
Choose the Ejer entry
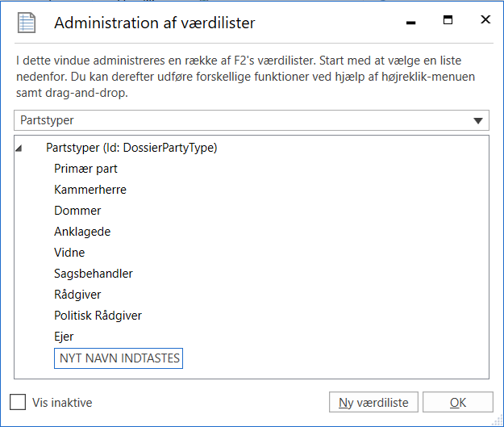[x=65, y=337]
